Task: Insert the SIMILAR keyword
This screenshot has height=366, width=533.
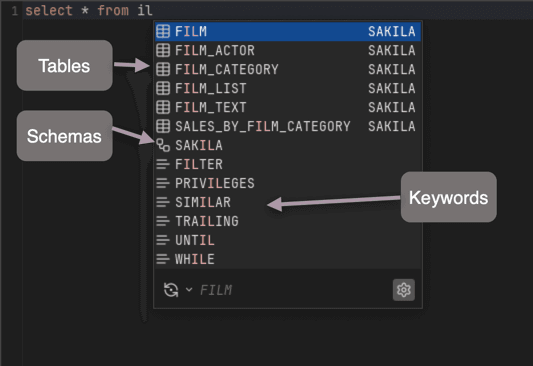Action: click(x=288, y=203)
